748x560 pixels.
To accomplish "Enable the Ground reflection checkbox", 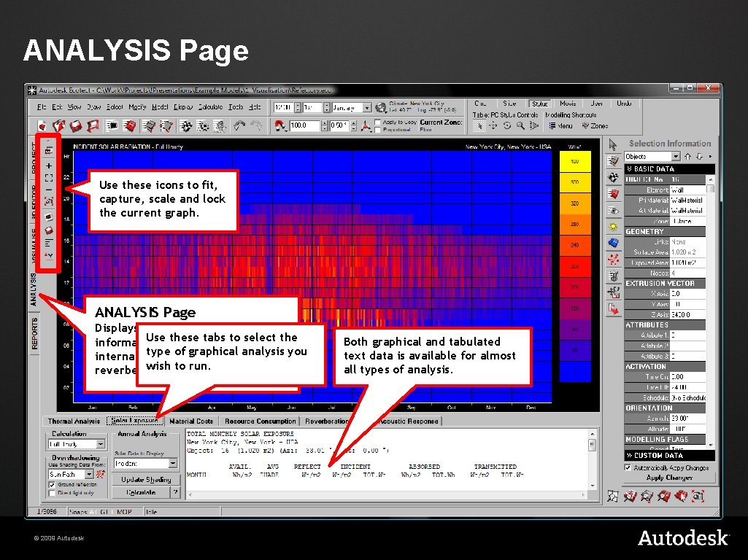I will (52, 485).
